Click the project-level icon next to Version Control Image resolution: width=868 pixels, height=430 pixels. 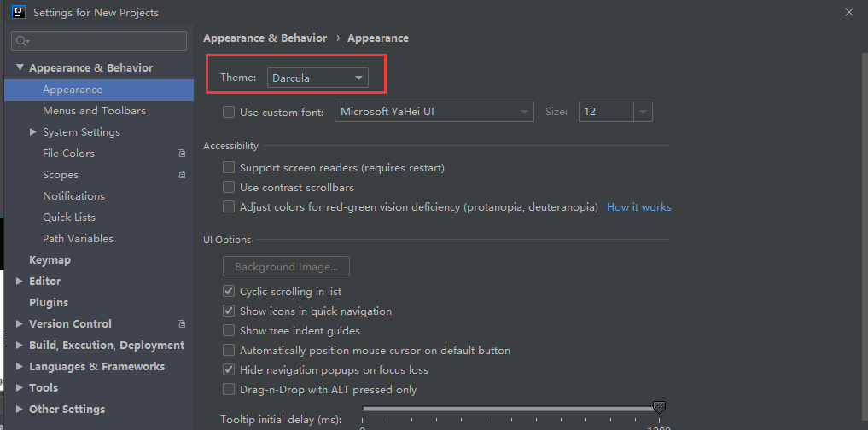click(181, 323)
